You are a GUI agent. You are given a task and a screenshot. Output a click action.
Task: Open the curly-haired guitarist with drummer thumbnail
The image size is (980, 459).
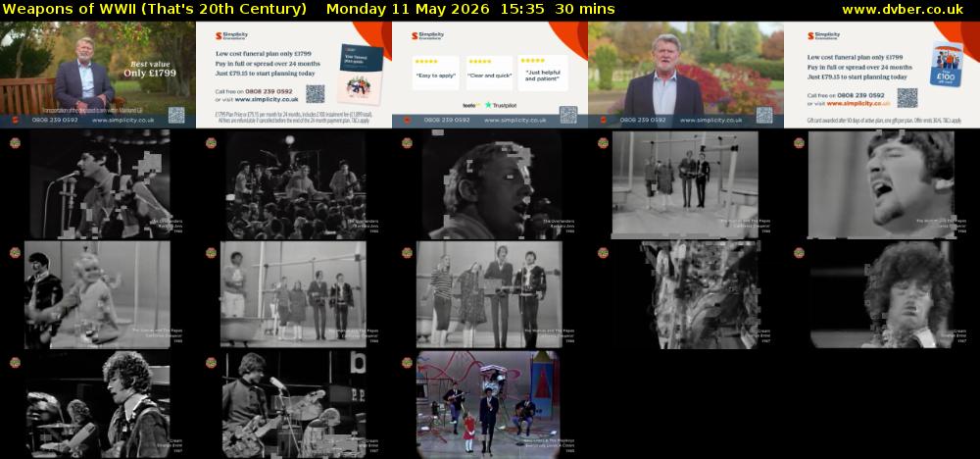pos(97,405)
